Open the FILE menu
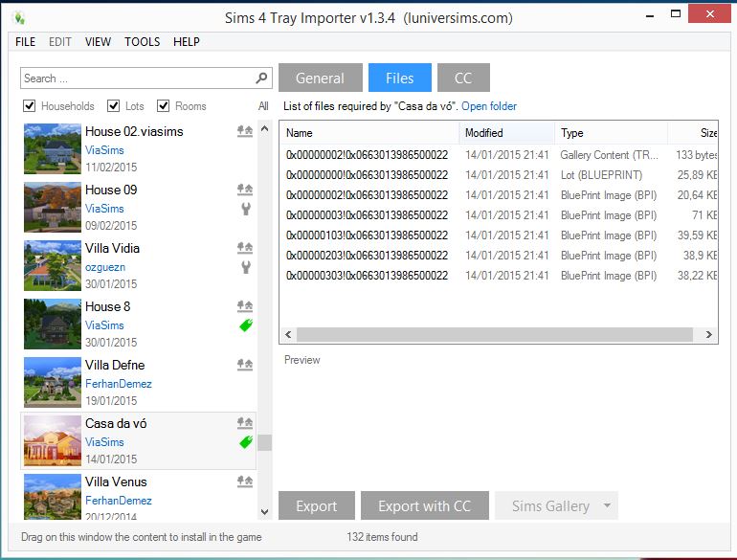This screenshot has height=560, width=737. tap(26, 42)
